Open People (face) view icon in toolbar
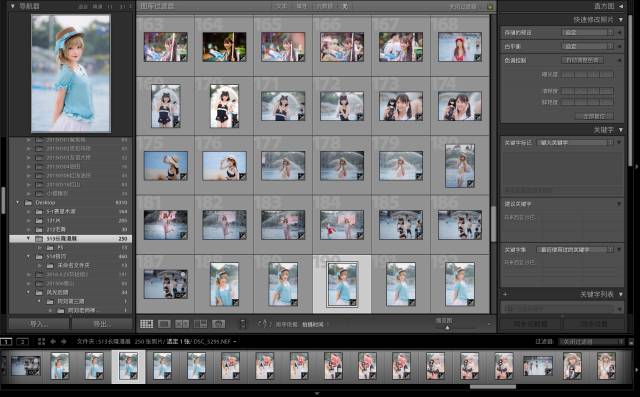This screenshot has width=640, height=397. [218, 324]
